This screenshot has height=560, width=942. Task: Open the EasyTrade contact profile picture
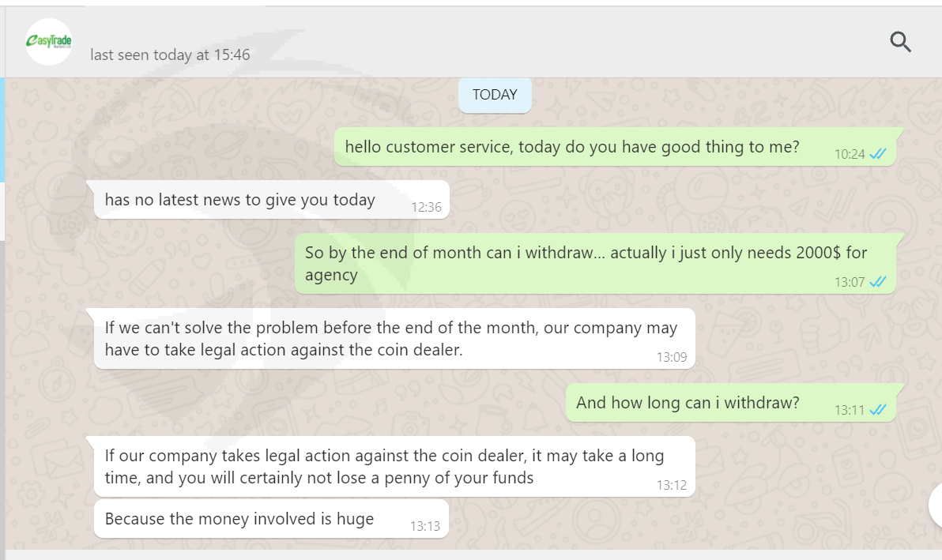[49, 42]
